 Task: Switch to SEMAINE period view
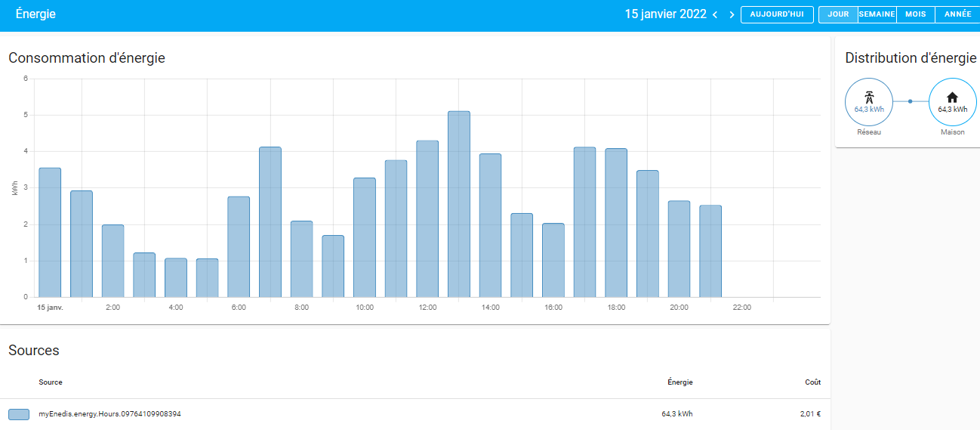pos(877,14)
